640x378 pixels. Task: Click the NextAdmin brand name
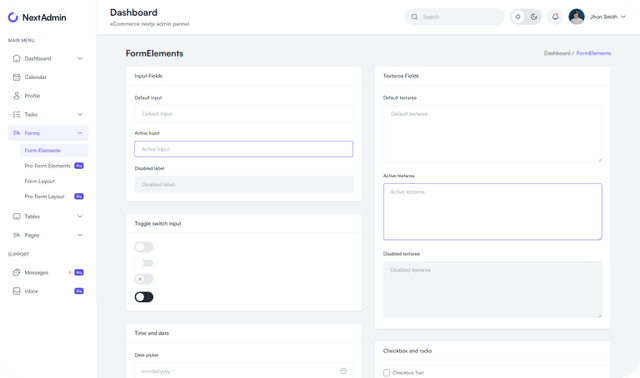(44, 18)
